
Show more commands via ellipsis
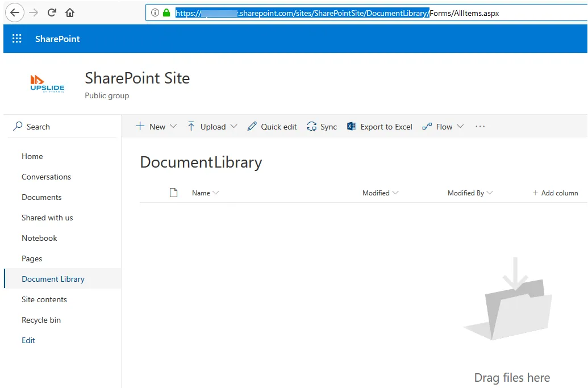tap(480, 127)
